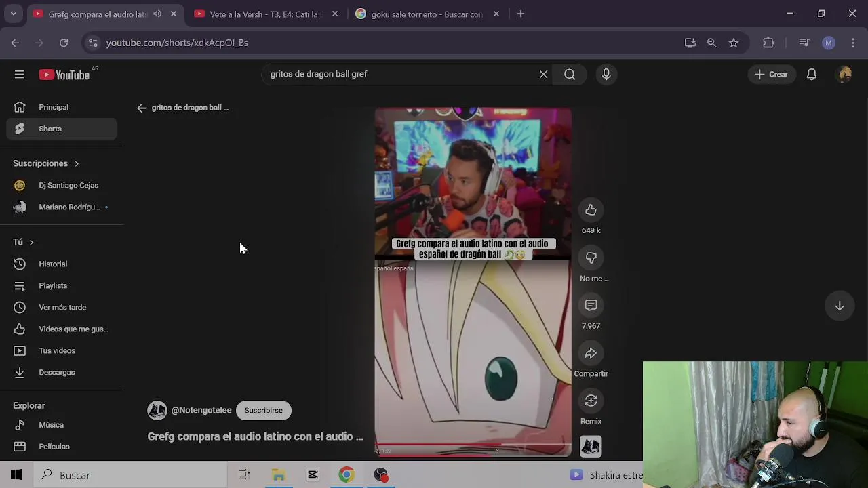Screen dimensions: 868x488
Task: Subscribe with the Suscribirse button
Action: [x=264, y=410]
